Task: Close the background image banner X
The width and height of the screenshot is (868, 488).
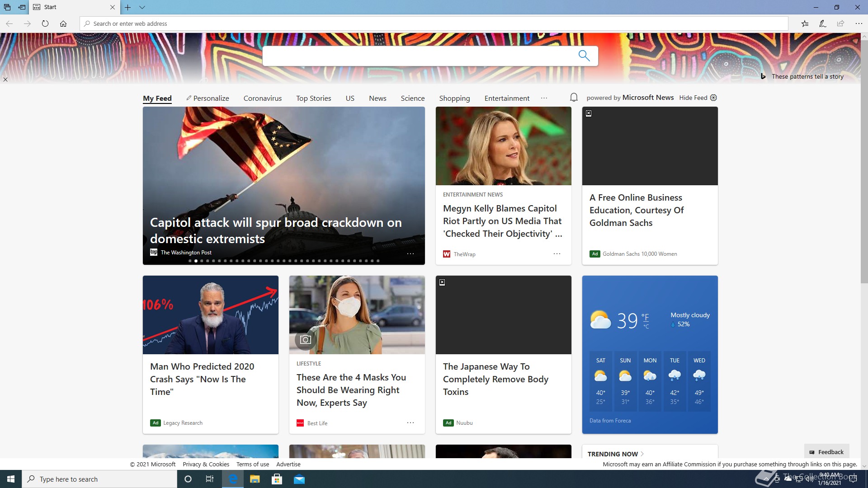Action: [5, 80]
